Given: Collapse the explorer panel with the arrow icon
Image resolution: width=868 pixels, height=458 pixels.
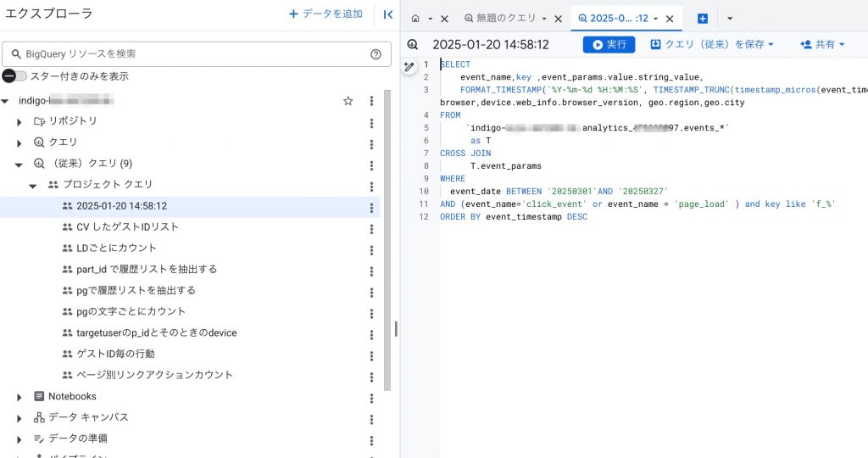Looking at the screenshot, I should (x=388, y=14).
